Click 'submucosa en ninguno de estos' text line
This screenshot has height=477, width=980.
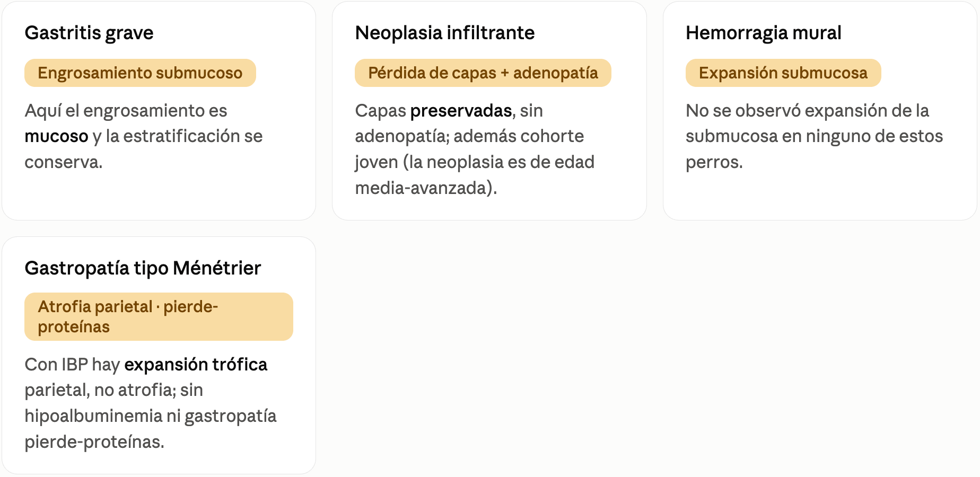click(x=814, y=136)
